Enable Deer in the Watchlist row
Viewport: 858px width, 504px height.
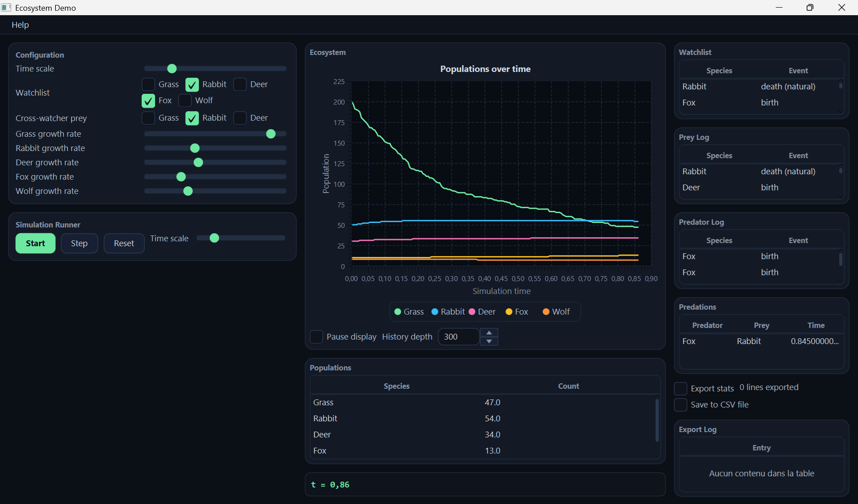pos(240,84)
